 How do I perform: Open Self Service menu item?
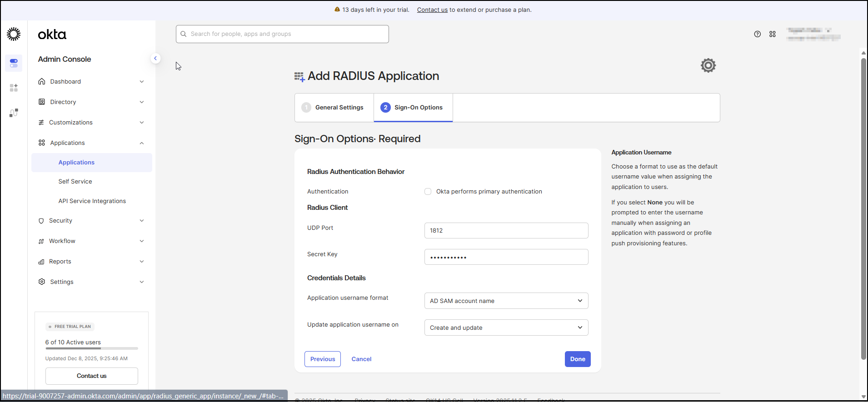pyautogui.click(x=75, y=182)
